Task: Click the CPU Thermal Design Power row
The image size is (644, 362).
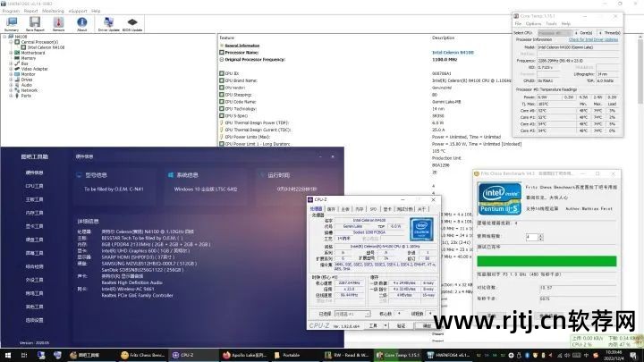Action: [x=257, y=122]
